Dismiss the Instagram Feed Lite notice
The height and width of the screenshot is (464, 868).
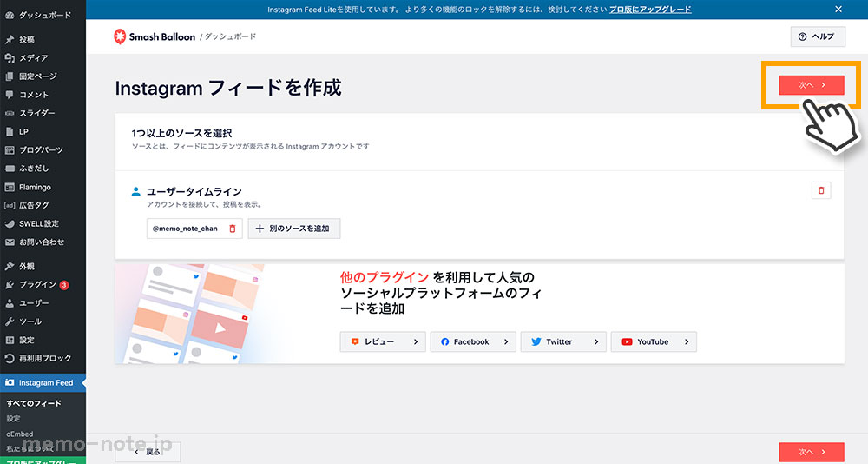point(838,10)
